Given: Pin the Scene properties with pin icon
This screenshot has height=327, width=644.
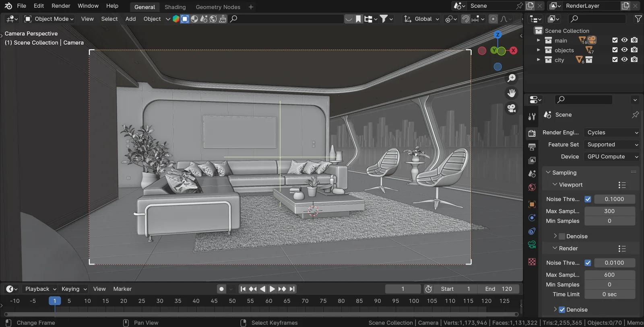Looking at the screenshot, I should pos(635,115).
